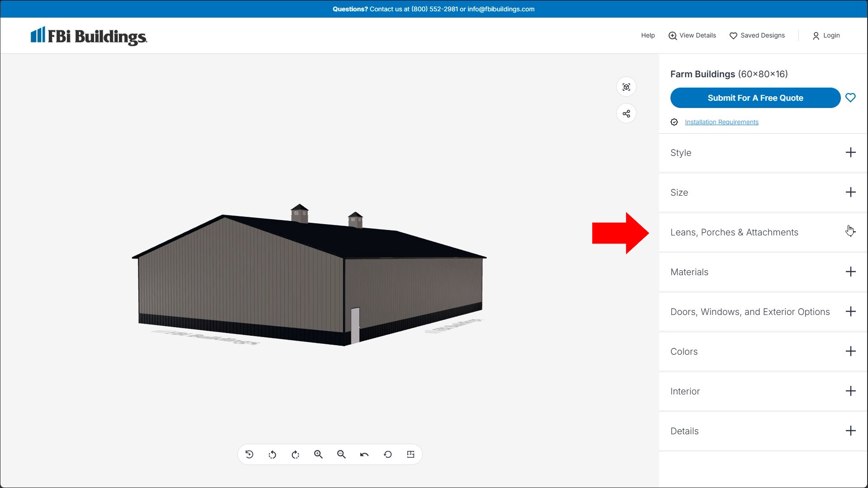
Task: Expand Leans, Porches & Attachments section
Action: (850, 232)
